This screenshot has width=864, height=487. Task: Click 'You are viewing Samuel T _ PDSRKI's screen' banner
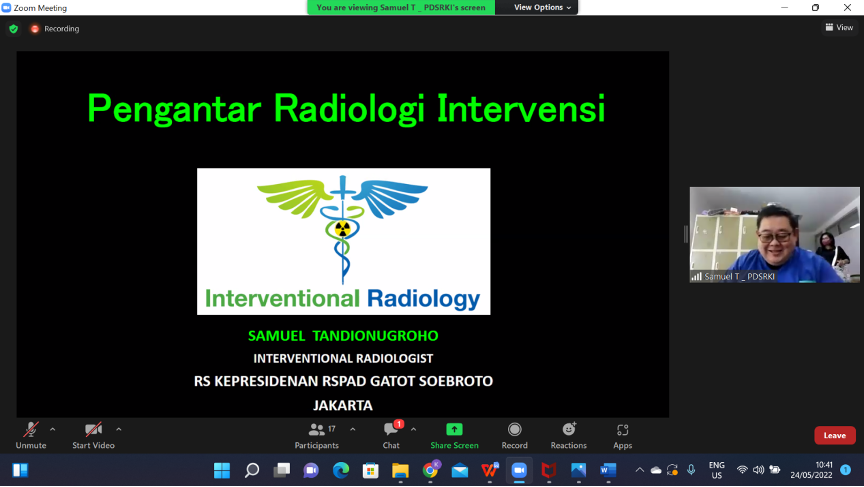click(401, 7)
